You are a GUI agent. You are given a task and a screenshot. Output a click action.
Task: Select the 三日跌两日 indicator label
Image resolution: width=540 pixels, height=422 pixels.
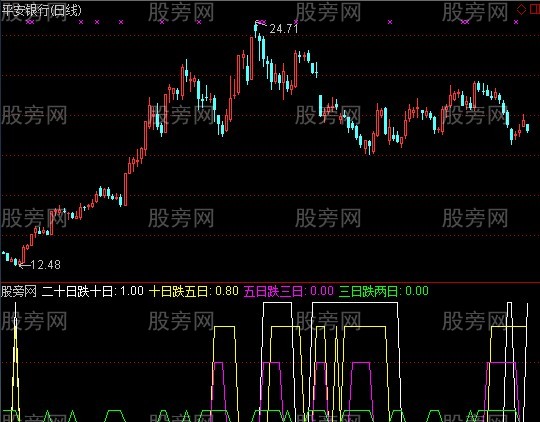[369, 291]
